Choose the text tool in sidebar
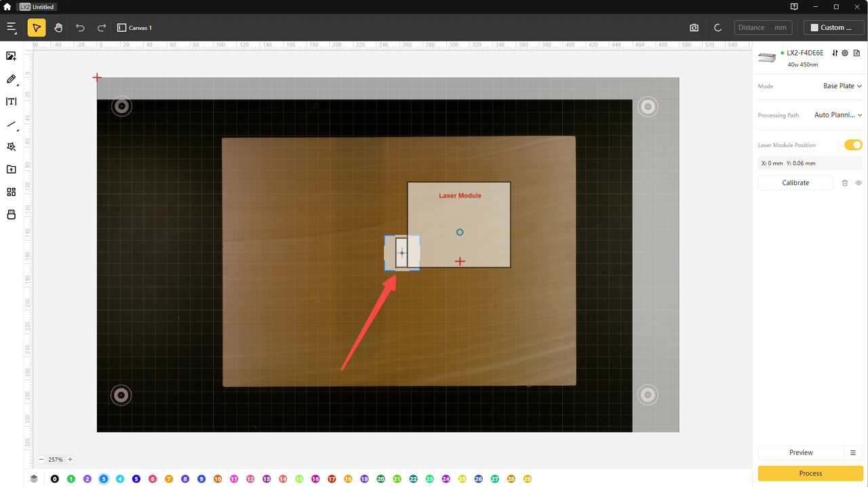Viewport: 868px width, 487px height. click(x=11, y=102)
